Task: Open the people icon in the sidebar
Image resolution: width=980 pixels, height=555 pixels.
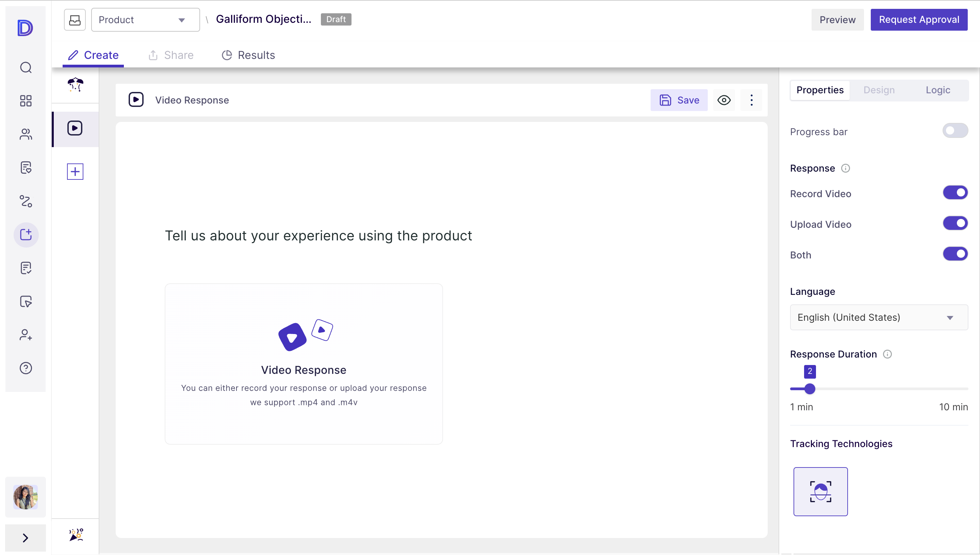Action: tap(26, 134)
